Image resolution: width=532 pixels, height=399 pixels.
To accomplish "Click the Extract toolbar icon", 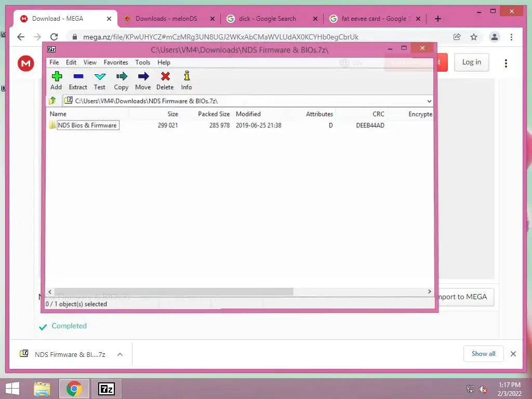I will (78, 81).
